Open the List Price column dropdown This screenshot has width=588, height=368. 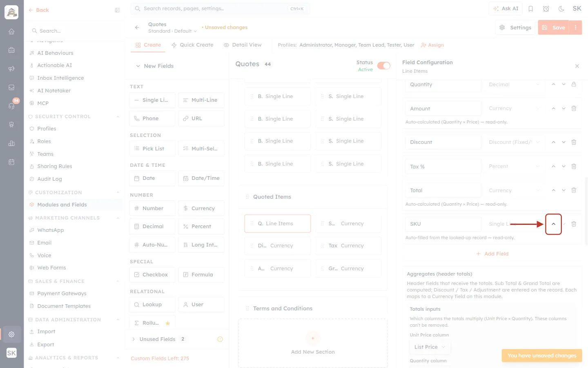430,347
